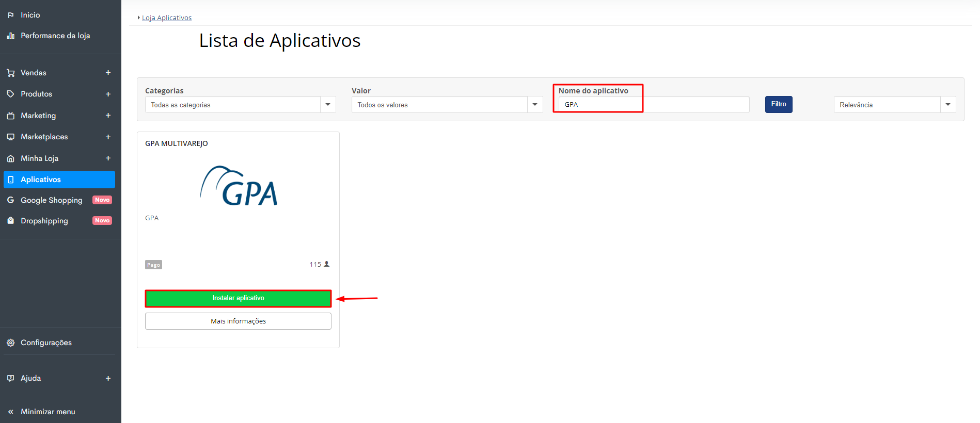This screenshot has width=980, height=423.
Task: Click the Filtro button
Action: [779, 104]
